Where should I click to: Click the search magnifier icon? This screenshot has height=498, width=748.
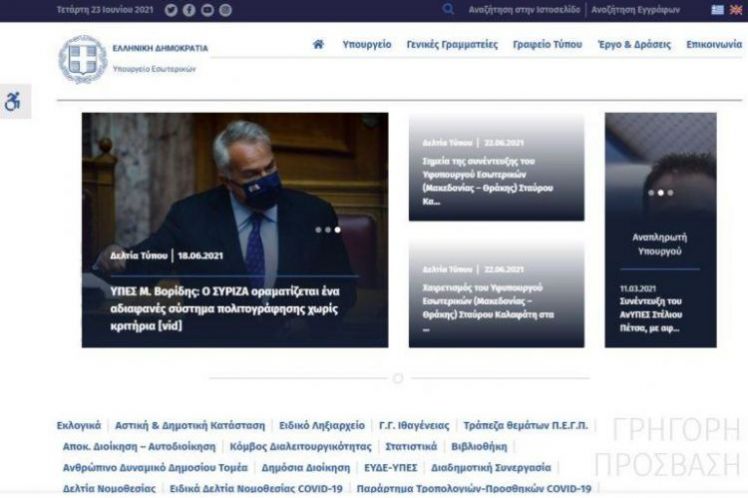(x=448, y=10)
